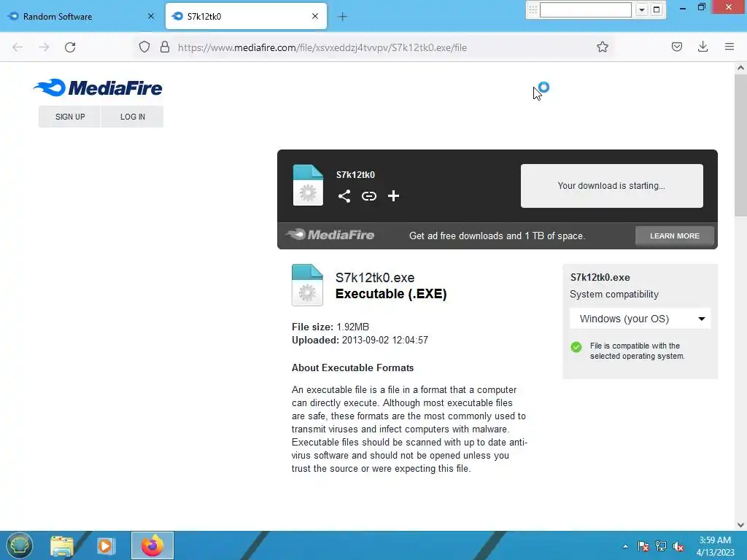Viewport: 747px width, 560px height.
Task: Click the 'Your download is starting...' button
Action: coord(612,186)
